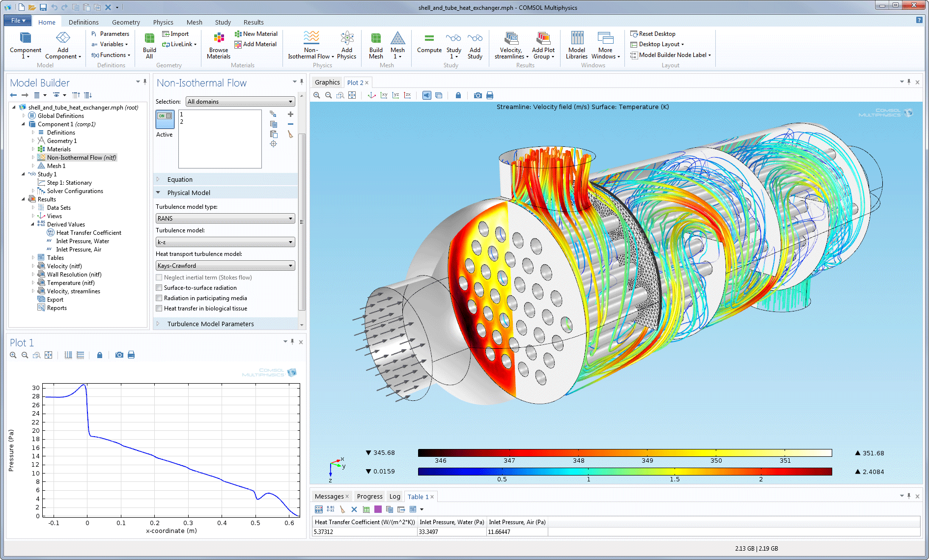
Task: Open the Kays-Crawford heat transport dropdown
Action: coord(290,265)
